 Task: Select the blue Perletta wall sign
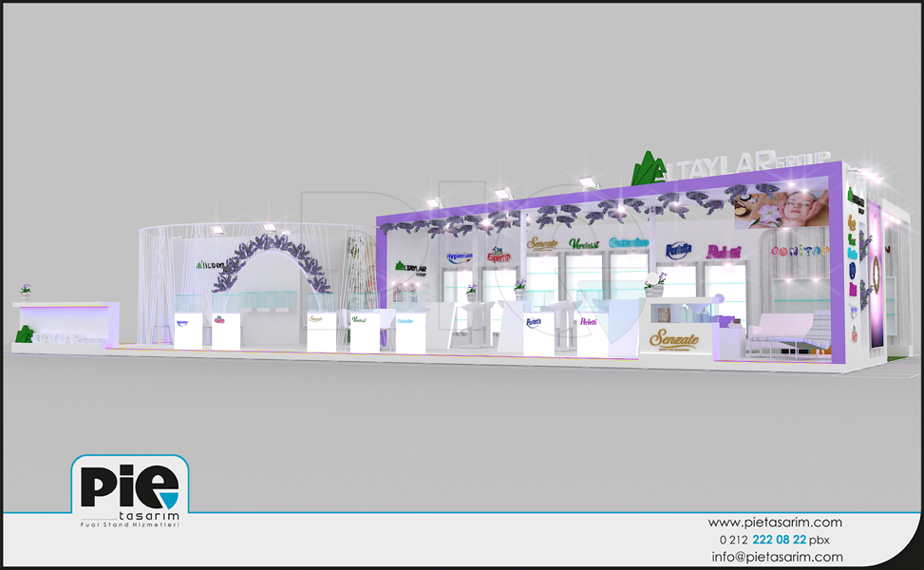pos(678,251)
